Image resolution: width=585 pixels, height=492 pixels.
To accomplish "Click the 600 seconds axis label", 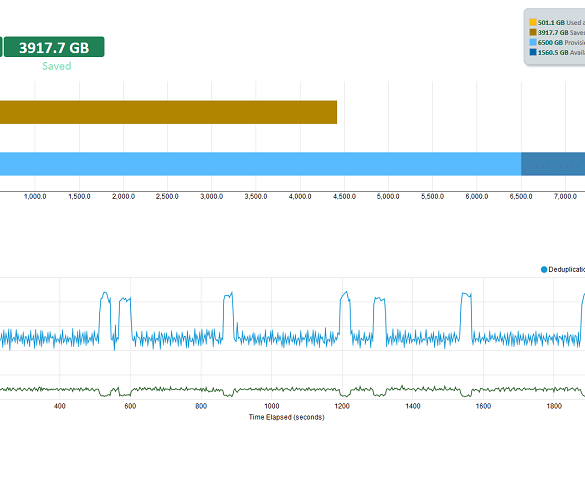I will coord(130,406).
